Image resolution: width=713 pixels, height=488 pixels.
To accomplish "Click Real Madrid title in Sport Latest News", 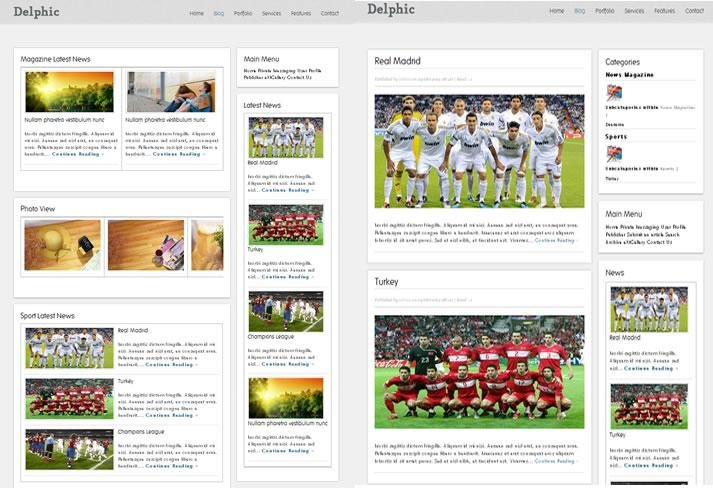I will (x=133, y=330).
